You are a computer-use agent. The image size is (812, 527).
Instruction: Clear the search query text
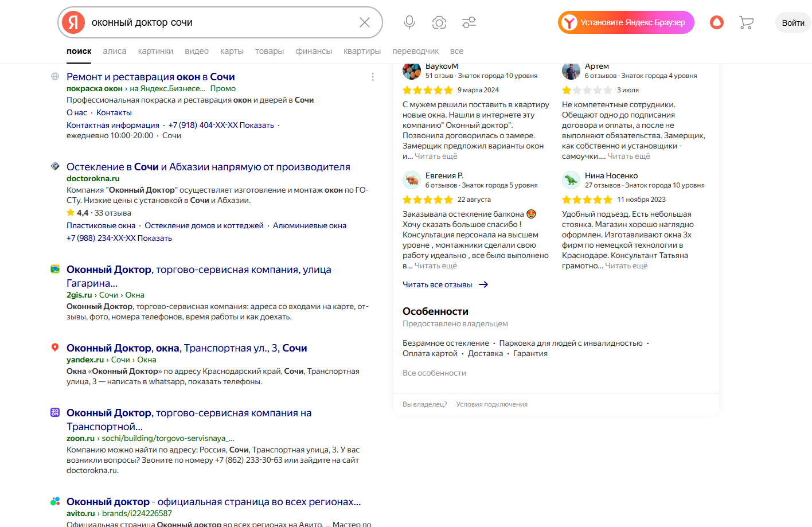pos(365,22)
